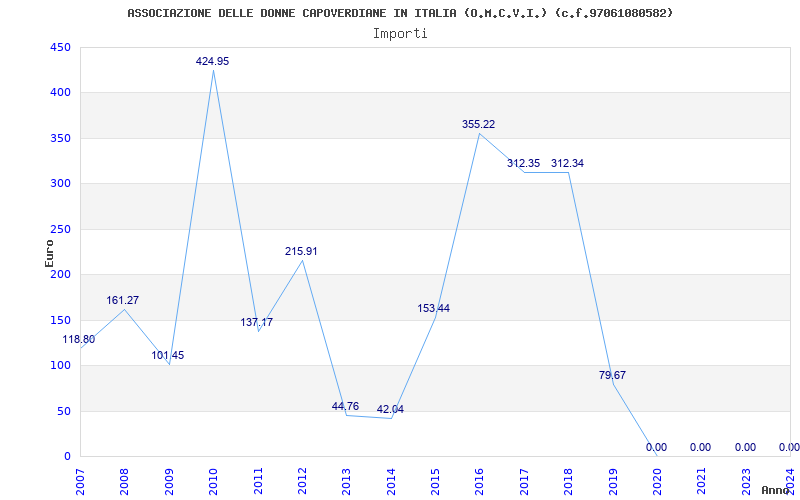
Task: Select the 0.00 data label for 2020
Action: pyautogui.click(x=656, y=447)
